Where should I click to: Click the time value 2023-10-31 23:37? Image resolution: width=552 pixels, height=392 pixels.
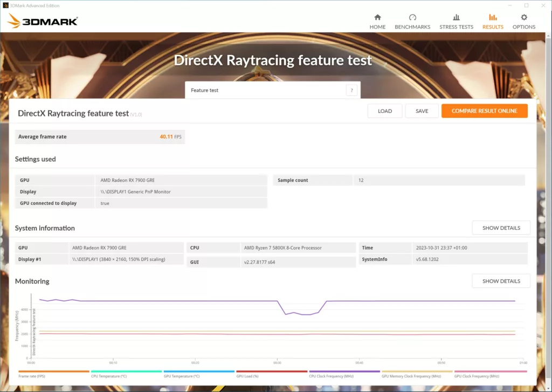click(x=441, y=247)
